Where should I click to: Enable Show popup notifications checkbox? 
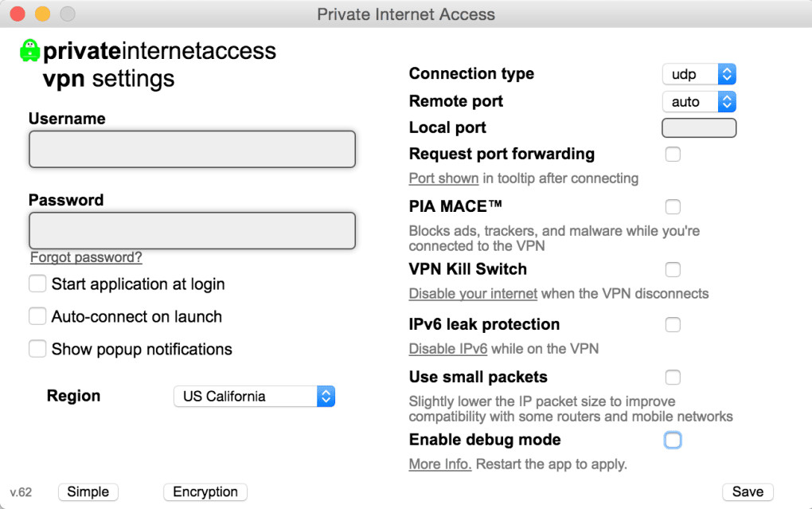coord(37,349)
